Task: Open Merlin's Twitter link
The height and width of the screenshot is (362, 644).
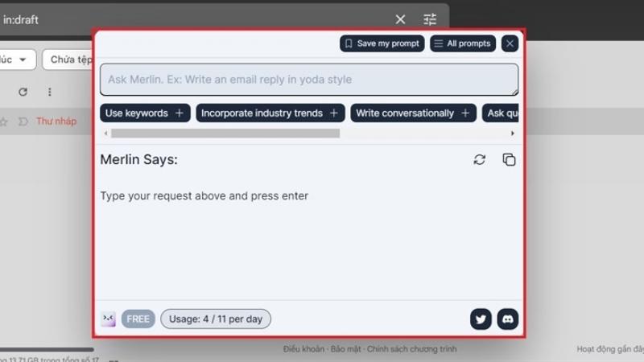Action: 481,319
